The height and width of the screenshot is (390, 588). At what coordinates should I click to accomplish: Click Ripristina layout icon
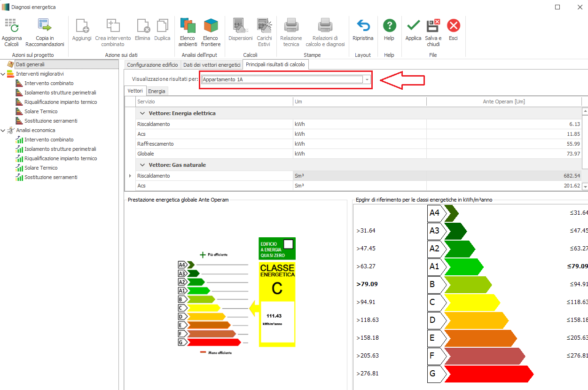tap(363, 26)
